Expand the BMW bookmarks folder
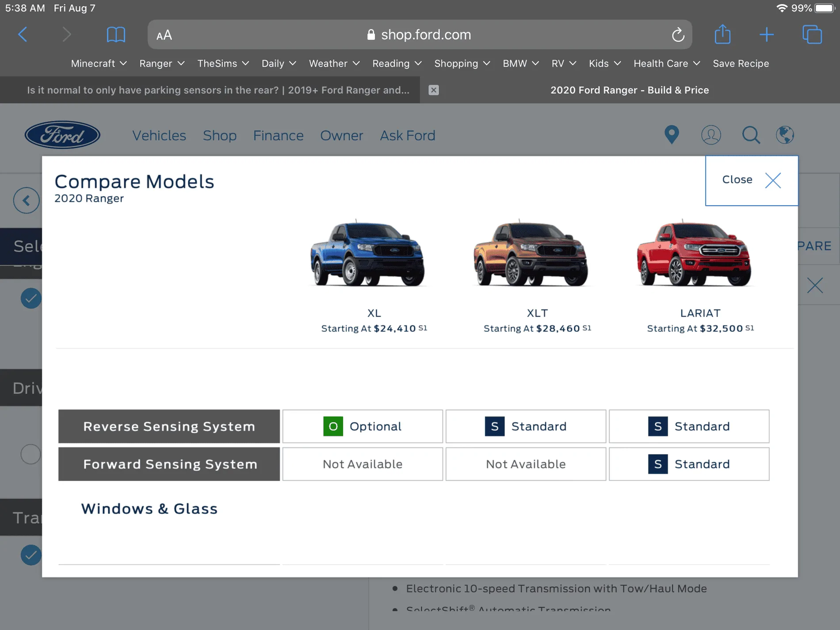 (x=521, y=64)
